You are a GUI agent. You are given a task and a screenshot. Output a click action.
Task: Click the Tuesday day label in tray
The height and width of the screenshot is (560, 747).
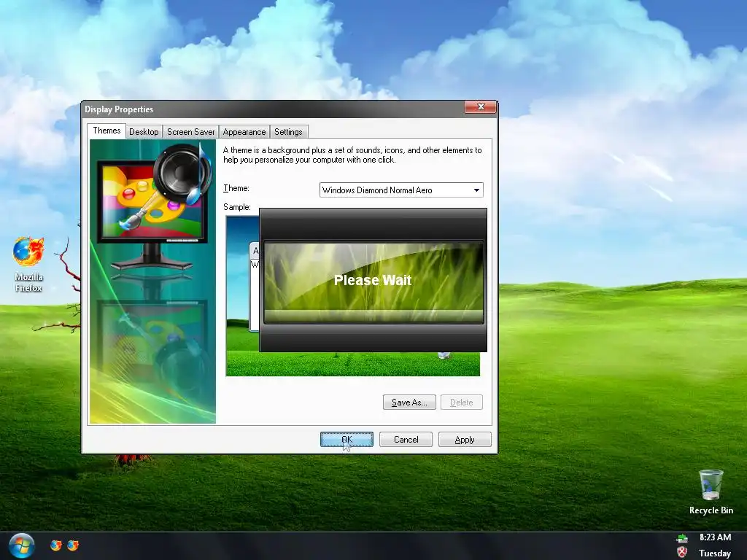click(x=715, y=553)
